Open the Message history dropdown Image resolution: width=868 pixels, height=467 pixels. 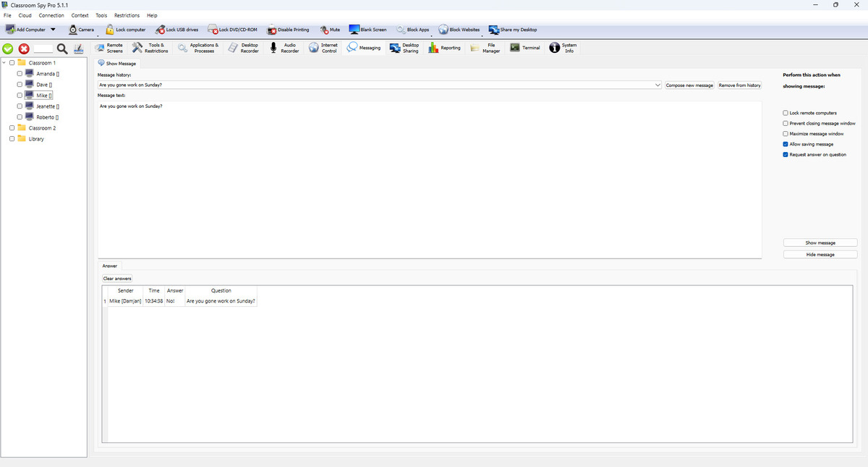pyautogui.click(x=657, y=85)
